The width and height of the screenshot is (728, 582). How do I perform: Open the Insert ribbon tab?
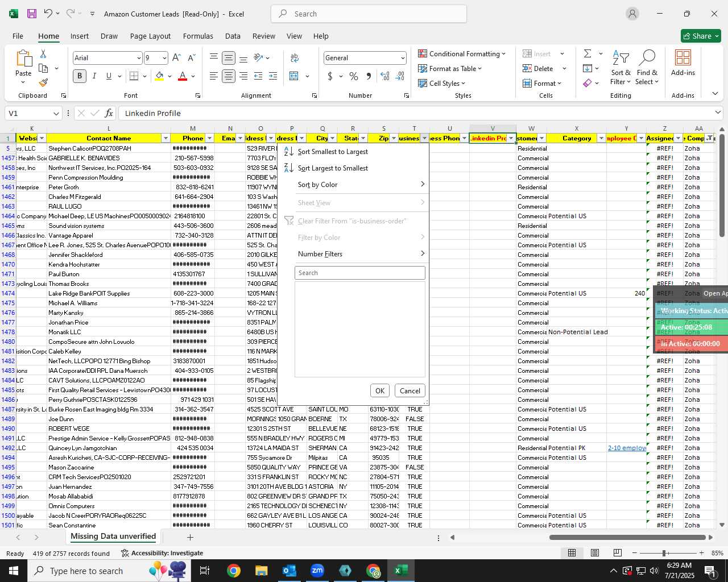click(x=80, y=36)
